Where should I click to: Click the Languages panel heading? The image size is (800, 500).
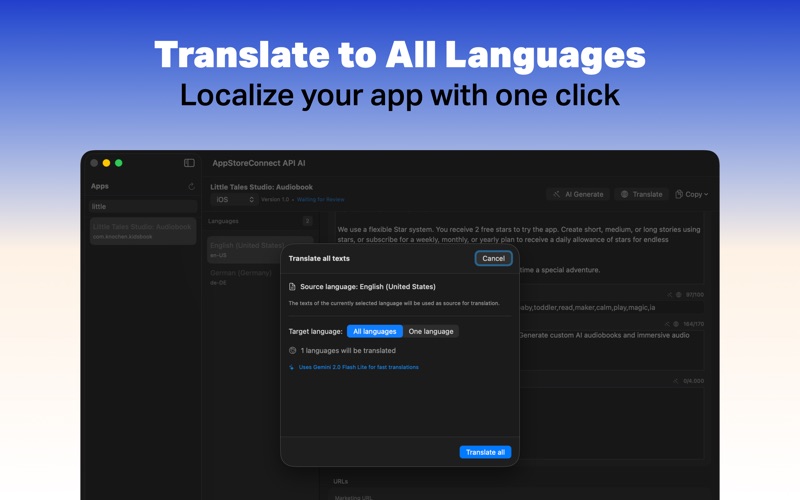point(223,221)
